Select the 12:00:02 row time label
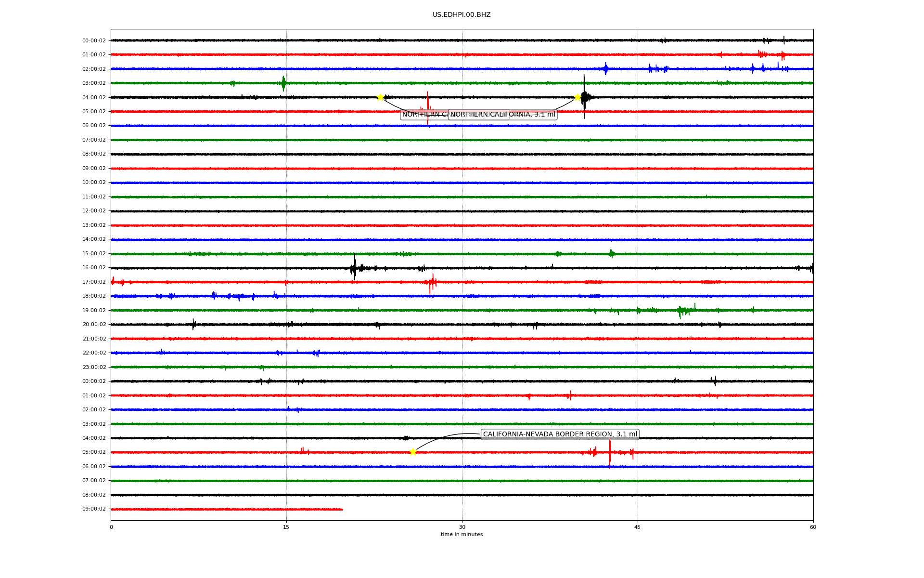The width and height of the screenshot is (924, 578). (94, 211)
